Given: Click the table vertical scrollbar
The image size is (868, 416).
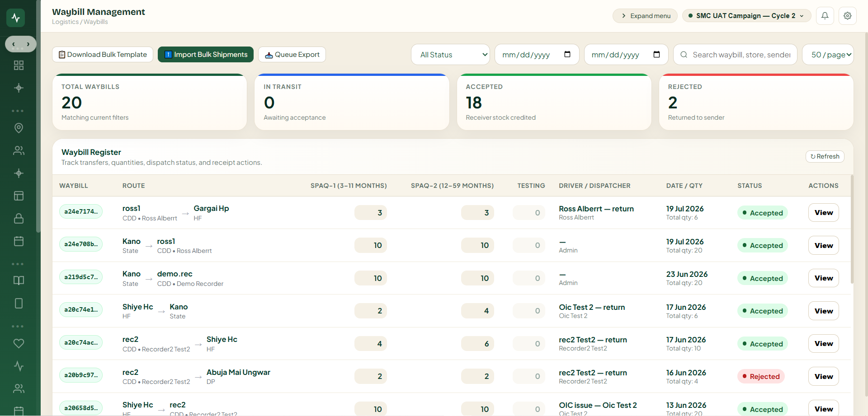Looking at the screenshot, I should tap(852, 229).
